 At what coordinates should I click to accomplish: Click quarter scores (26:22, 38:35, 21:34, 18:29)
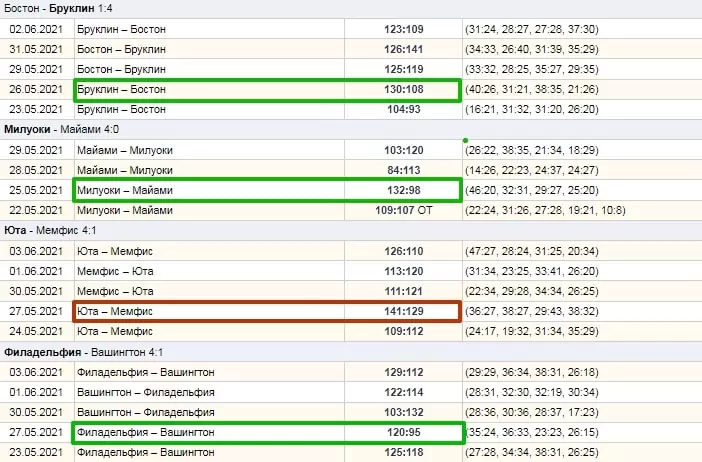tap(531, 150)
